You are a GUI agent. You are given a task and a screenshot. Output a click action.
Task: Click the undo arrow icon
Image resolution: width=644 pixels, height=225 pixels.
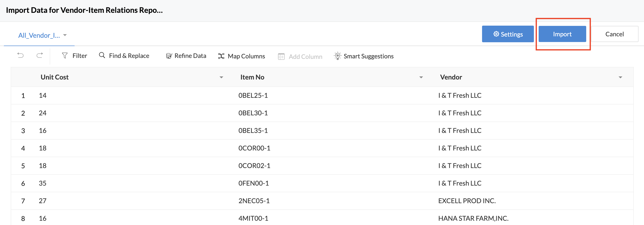click(20, 55)
